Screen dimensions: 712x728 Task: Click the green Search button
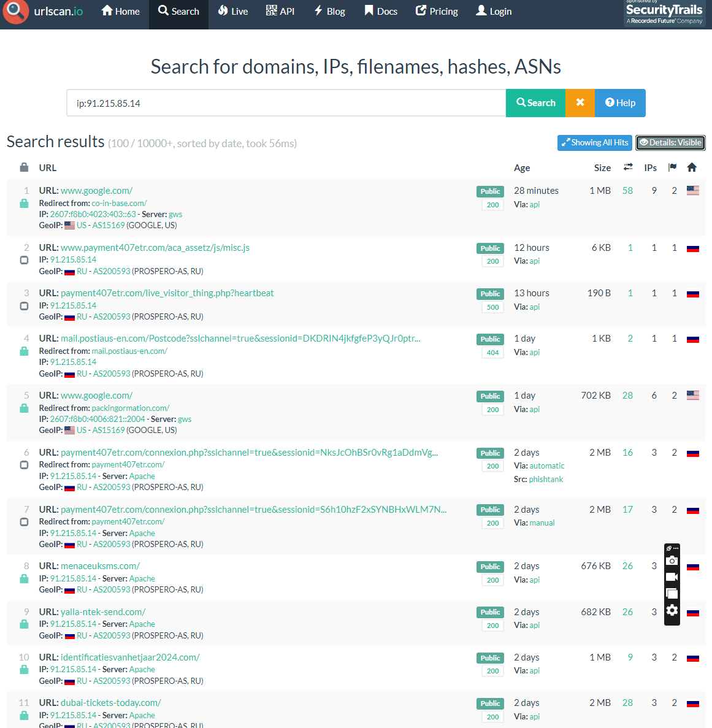point(535,103)
